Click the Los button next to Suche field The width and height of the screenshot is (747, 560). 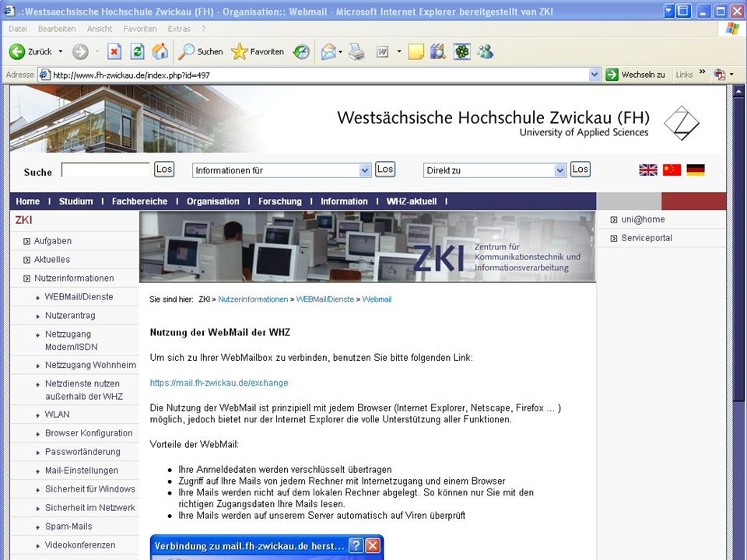click(164, 170)
